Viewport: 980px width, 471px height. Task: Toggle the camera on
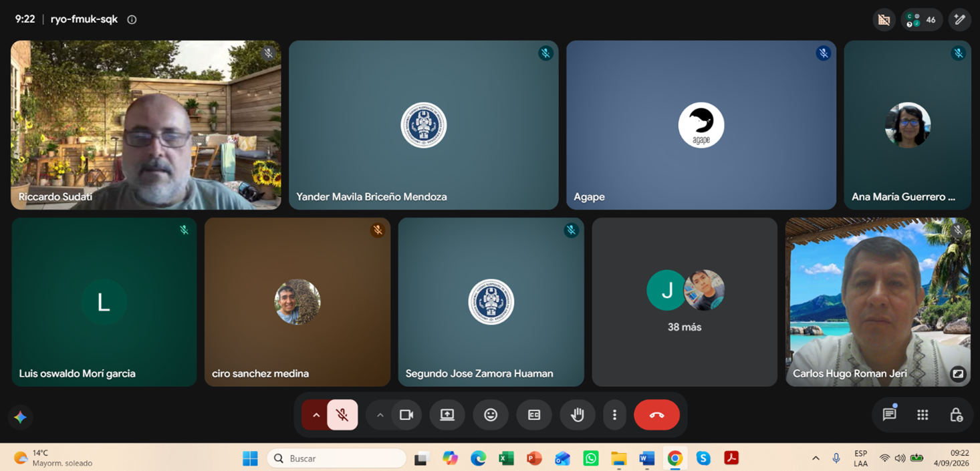(406, 415)
